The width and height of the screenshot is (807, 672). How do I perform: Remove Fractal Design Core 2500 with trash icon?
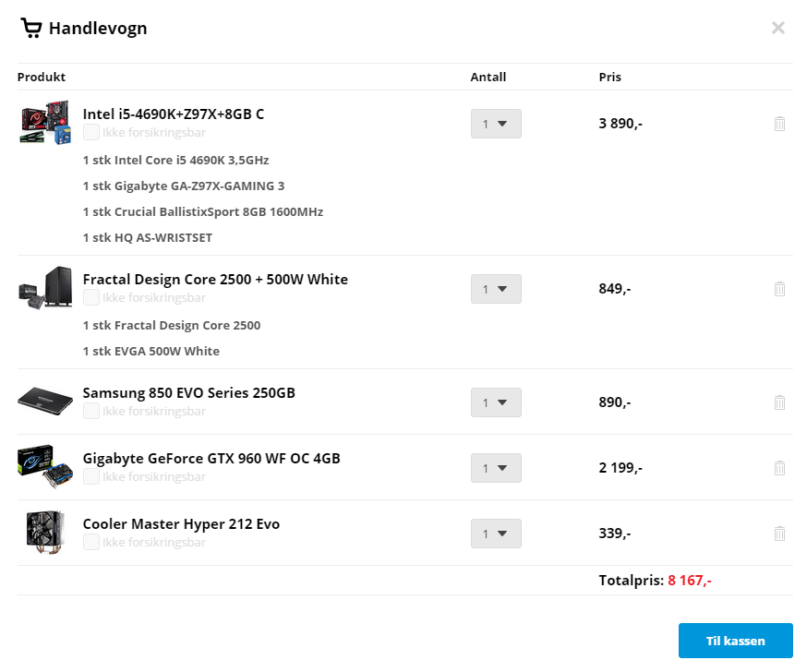(779, 289)
